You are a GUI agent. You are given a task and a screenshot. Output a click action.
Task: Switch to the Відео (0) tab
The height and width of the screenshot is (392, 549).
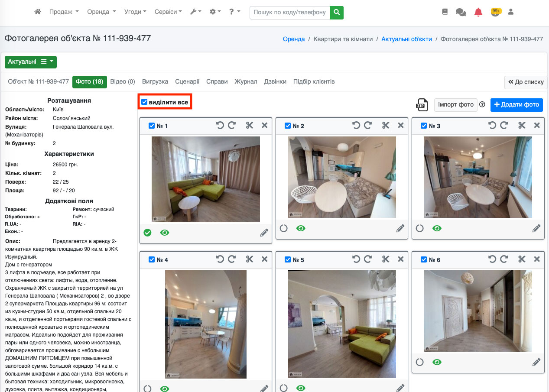point(123,81)
